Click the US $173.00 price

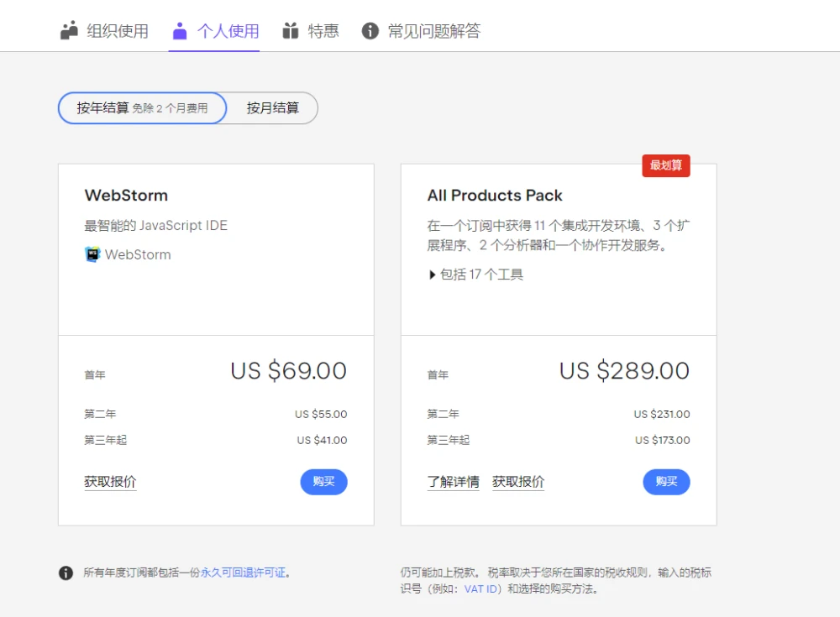(663, 440)
